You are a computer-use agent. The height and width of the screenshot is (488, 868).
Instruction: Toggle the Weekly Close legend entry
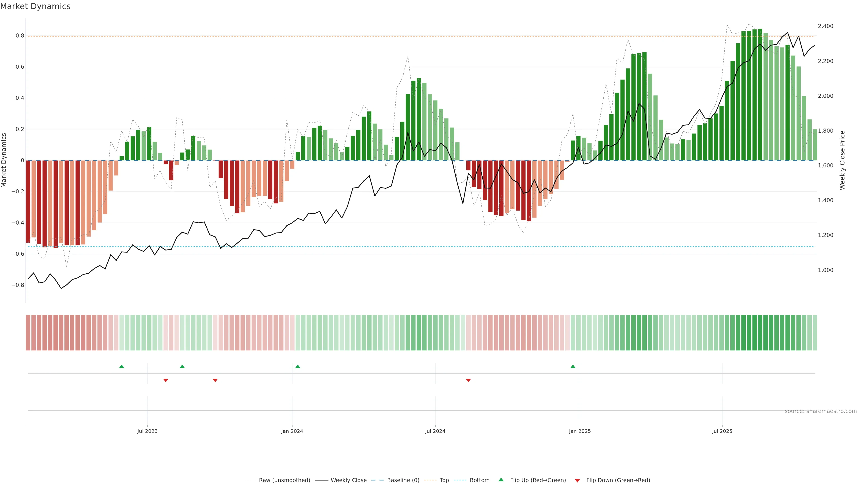pos(348,480)
